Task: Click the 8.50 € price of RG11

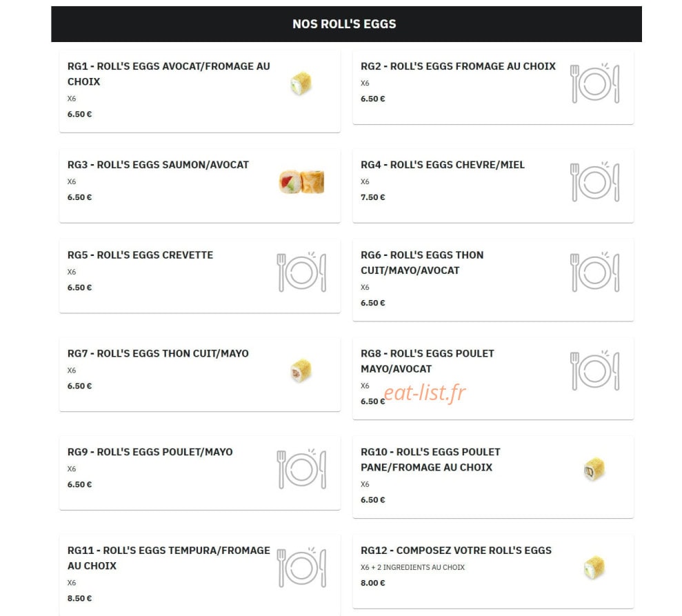Action: point(79,598)
